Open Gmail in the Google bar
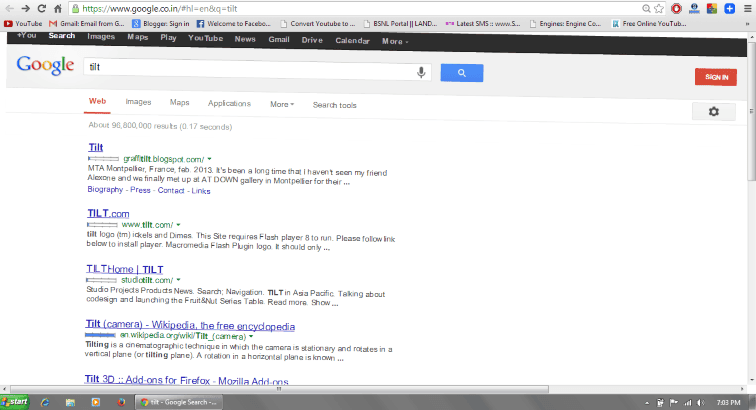Viewport: 756px width, 410px height. point(279,39)
